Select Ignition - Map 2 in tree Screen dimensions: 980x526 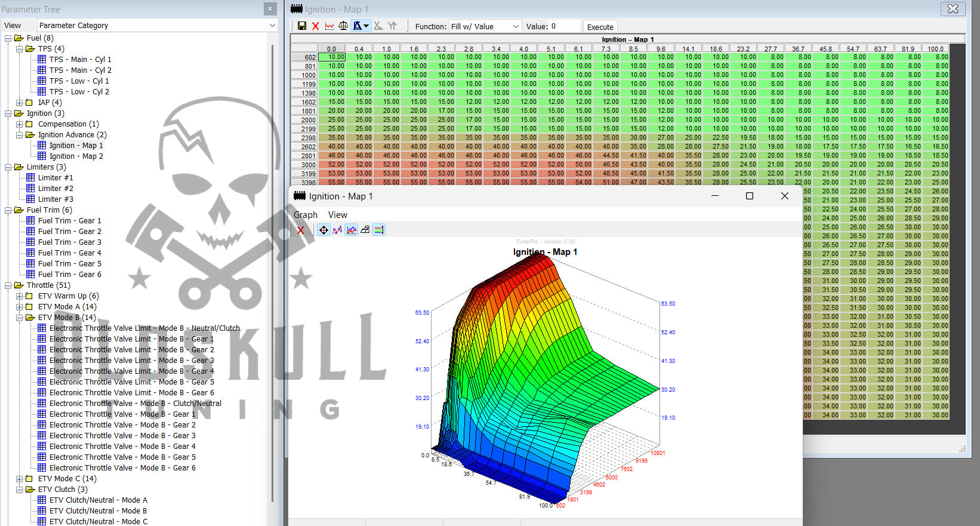[76, 156]
